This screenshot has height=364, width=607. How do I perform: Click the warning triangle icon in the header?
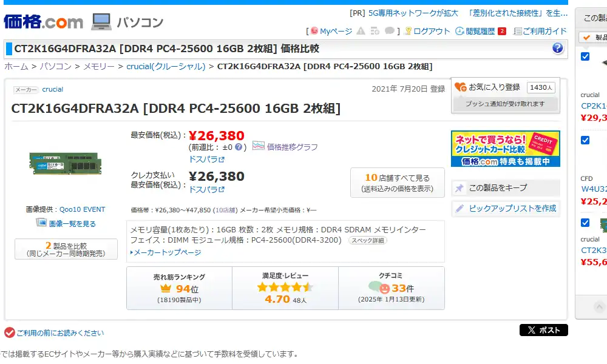point(361,31)
